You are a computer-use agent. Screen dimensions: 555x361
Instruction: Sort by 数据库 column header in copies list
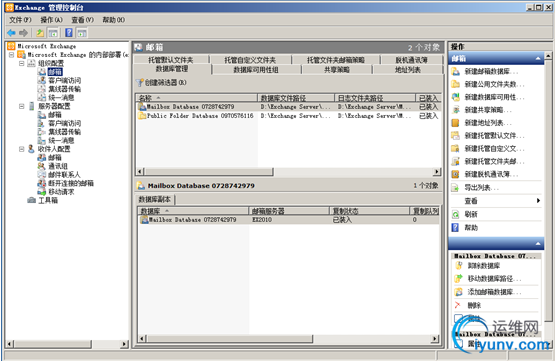[193, 211]
